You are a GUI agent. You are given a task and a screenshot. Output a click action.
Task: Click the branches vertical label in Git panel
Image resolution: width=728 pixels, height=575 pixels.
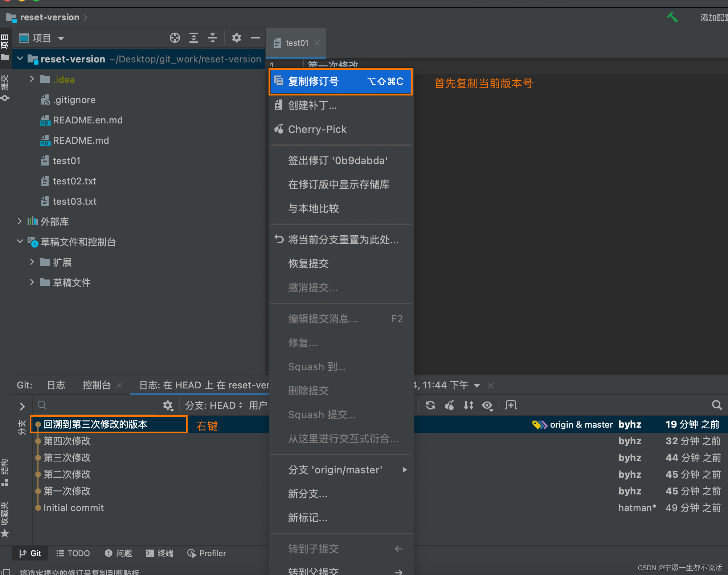coord(22,427)
